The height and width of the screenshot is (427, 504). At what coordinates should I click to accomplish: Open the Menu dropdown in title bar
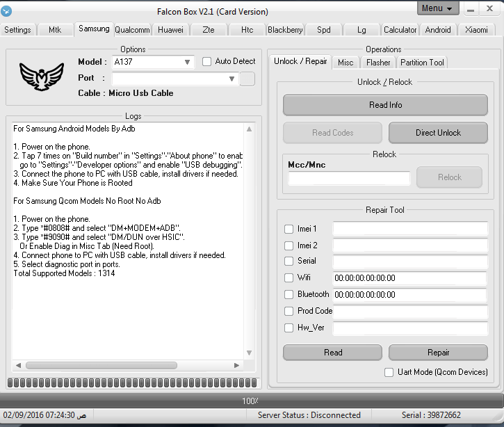coord(437,8)
